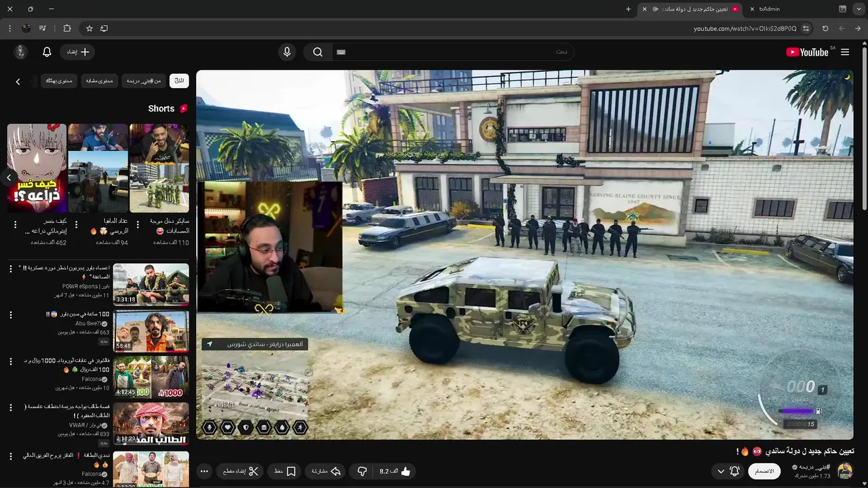Save the video with the bookmark button
868x488 pixels.
285,471
